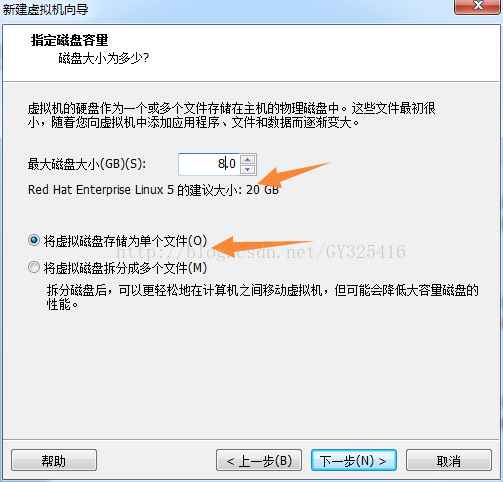Proceed with 下一步(N) button
Screen dimensions: 503x482
[354, 460]
